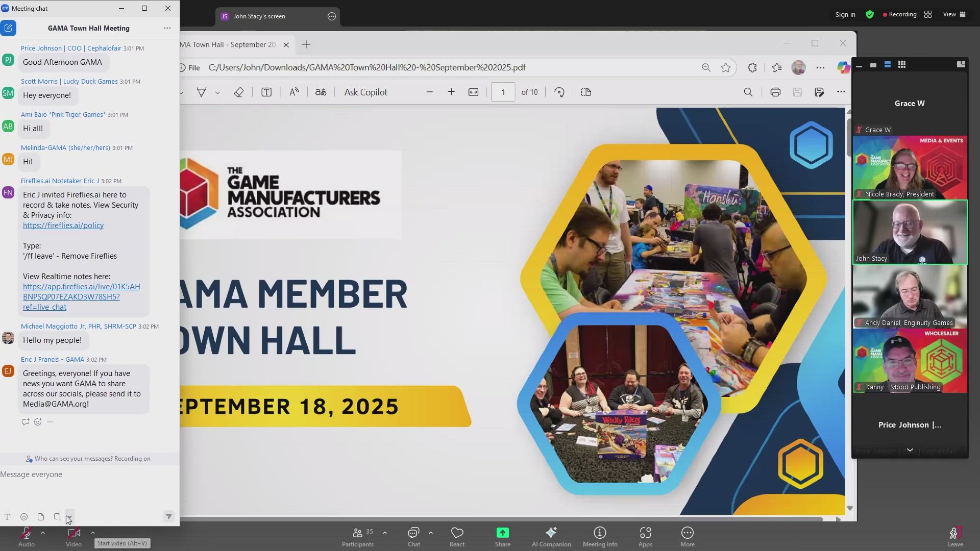The width and height of the screenshot is (980, 551).
Task: Click the PDF page number field
Action: [x=503, y=92]
